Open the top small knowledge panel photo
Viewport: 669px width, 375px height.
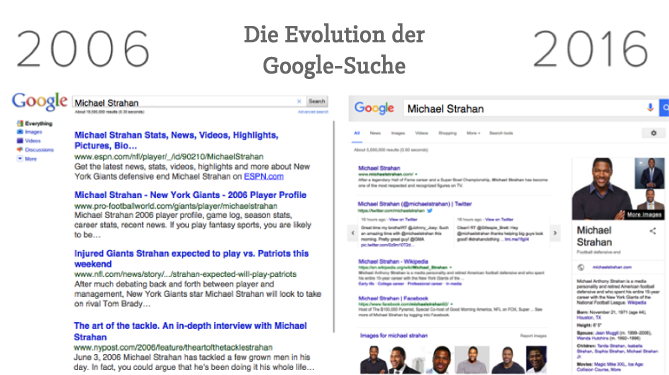point(649,173)
